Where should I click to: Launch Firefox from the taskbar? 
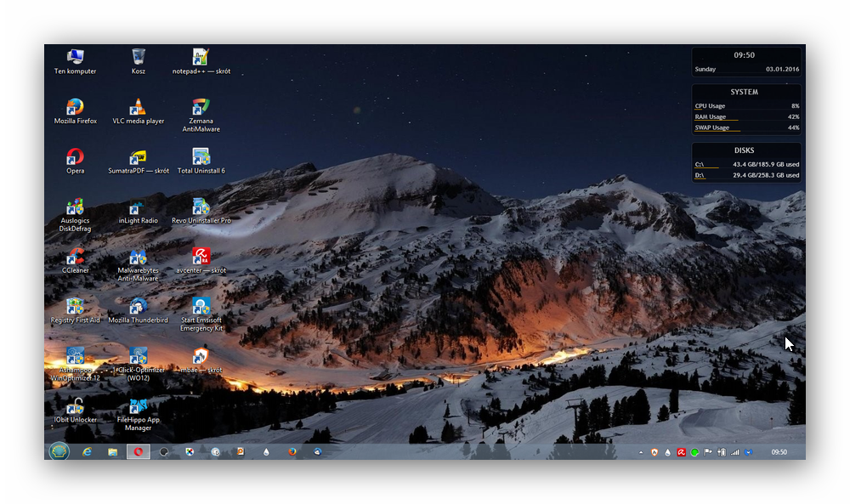click(x=292, y=451)
